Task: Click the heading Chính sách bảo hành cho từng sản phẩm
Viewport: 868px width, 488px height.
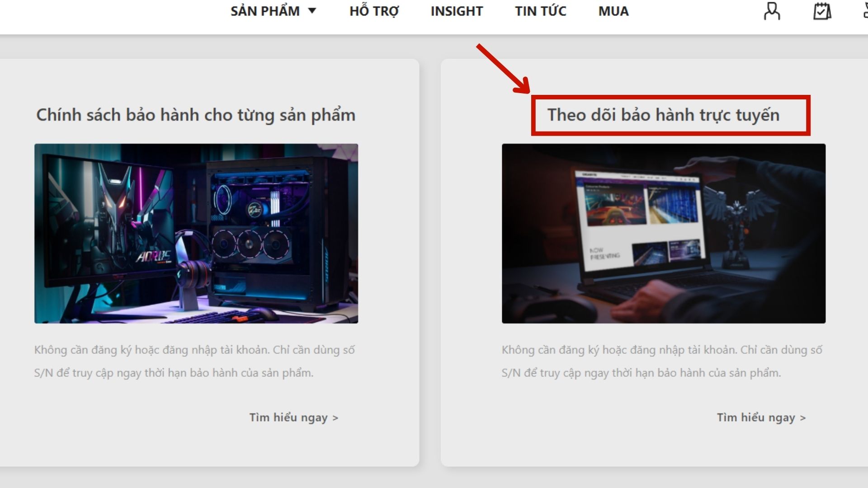Action: [196, 115]
